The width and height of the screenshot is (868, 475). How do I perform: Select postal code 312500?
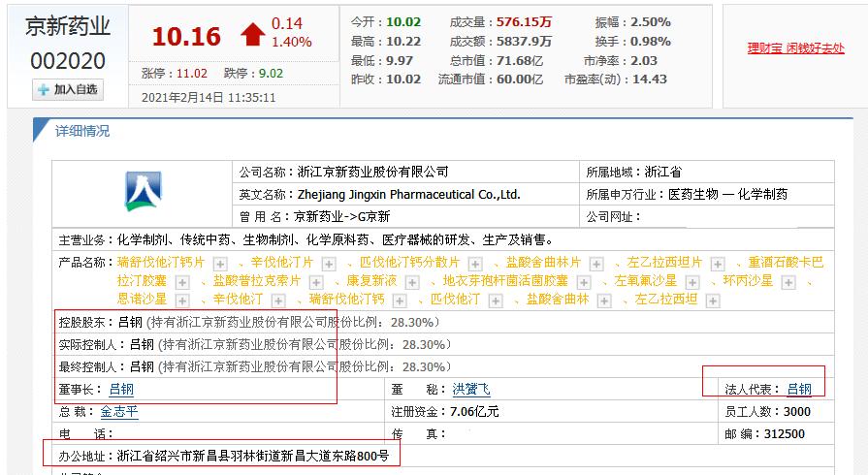tap(785, 433)
